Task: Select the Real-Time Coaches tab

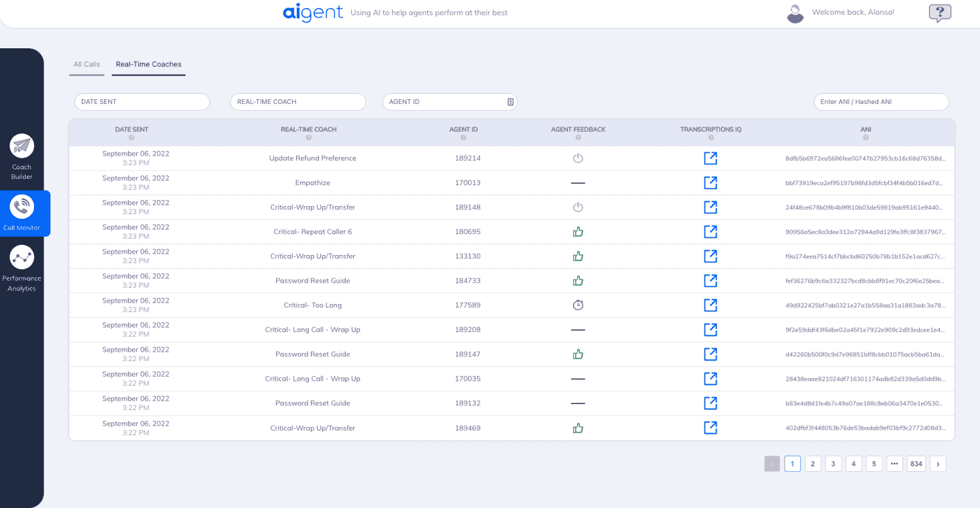Action: point(148,65)
